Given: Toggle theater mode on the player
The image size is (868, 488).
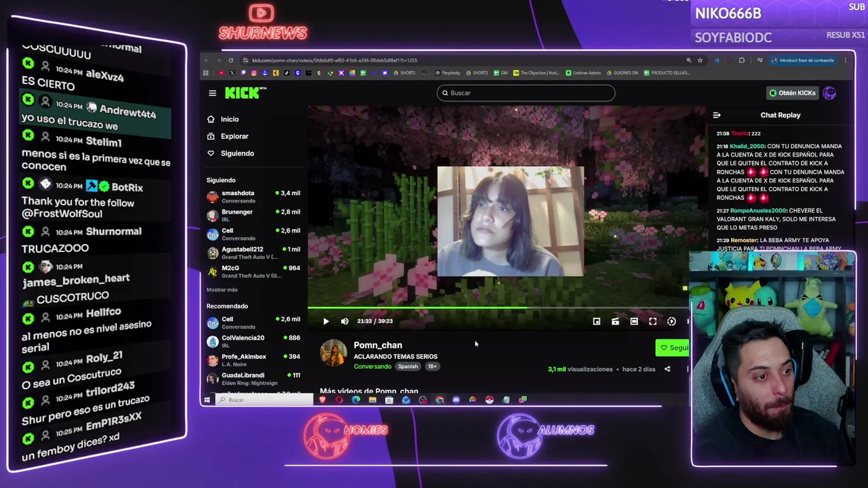Looking at the screenshot, I should click(634, 321).
